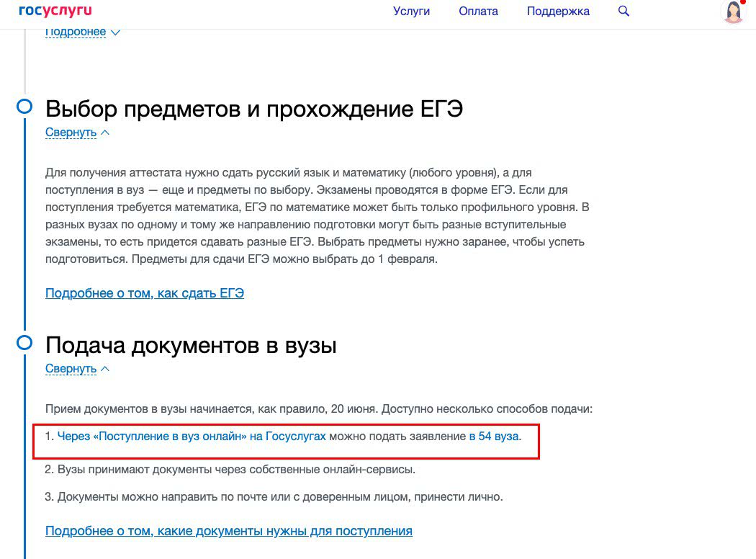The image size is (756, 559).
Task: Collapse Подача документов section via Свернуть
Action: (x=71, y=369)
